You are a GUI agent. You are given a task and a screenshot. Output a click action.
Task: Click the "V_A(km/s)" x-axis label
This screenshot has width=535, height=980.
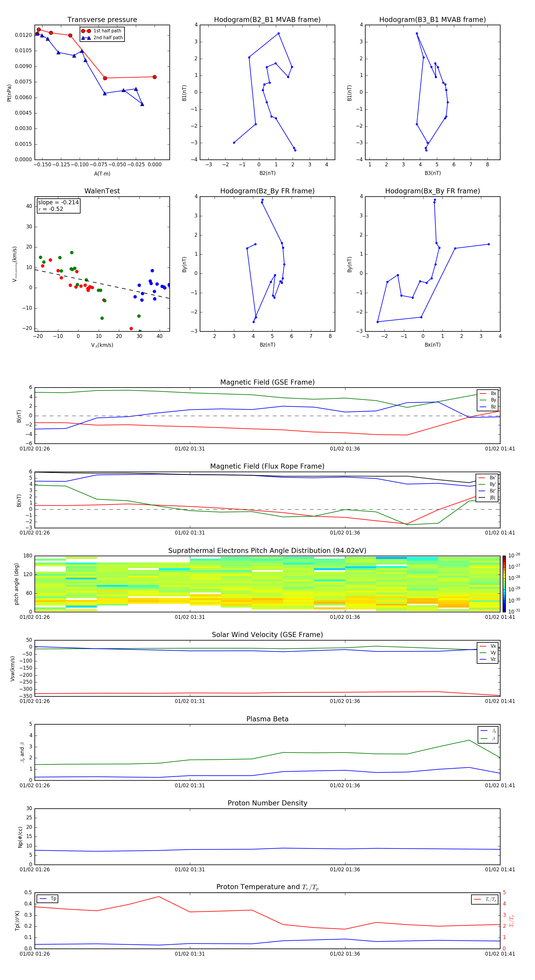point(102,345)
